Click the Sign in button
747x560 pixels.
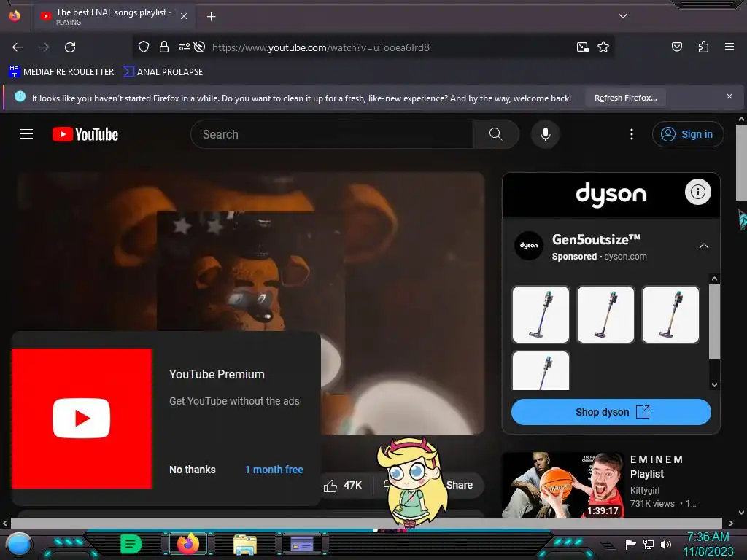click(688, 134)
